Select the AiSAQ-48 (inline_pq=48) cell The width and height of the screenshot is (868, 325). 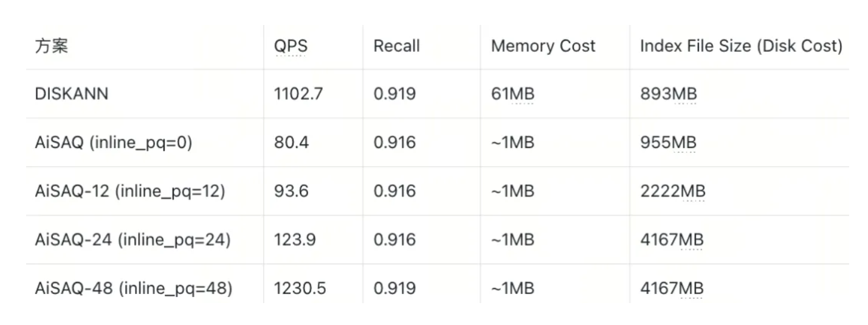[x=134, y=288]
